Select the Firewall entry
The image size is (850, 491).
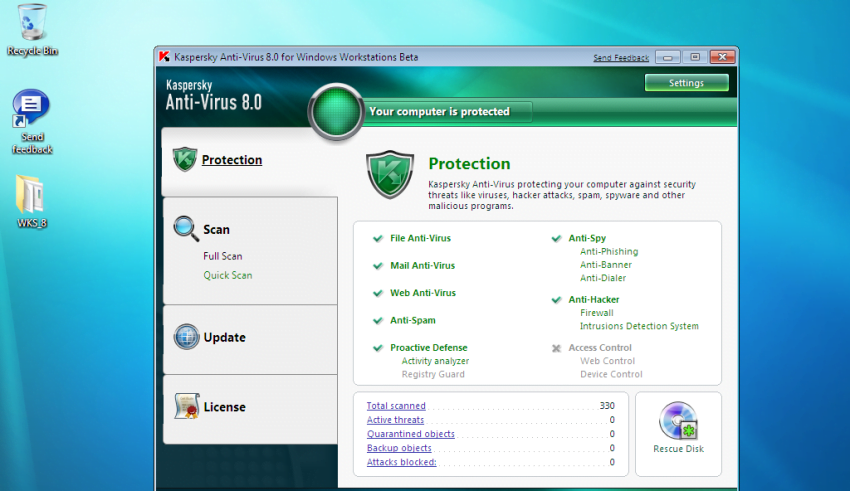pos(596,313)
